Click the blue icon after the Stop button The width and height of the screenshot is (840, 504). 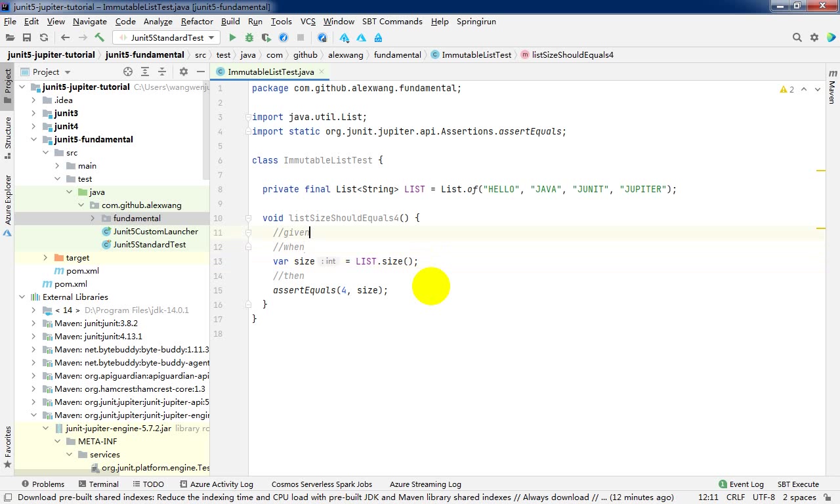pos(322,37)
